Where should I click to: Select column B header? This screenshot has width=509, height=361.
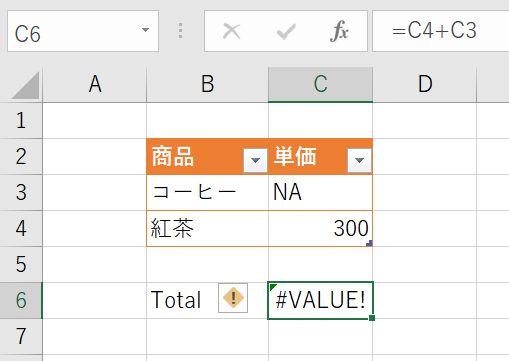coord(207,85)
